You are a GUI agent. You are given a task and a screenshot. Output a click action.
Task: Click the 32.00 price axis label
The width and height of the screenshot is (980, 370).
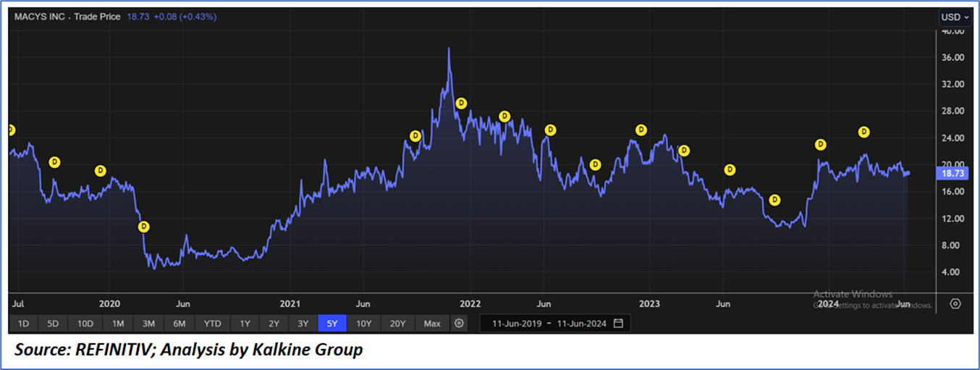[951, 85]
